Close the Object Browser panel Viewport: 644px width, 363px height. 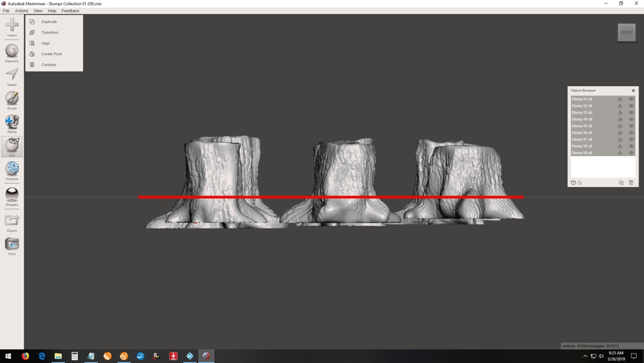(633, 91)
